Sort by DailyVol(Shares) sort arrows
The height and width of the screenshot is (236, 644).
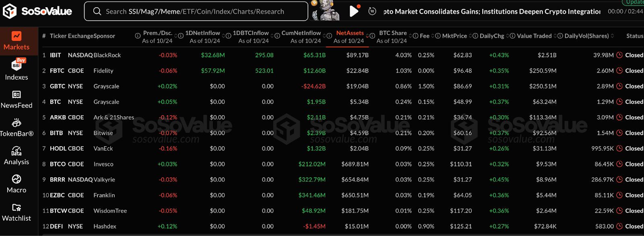click(612, 36)
